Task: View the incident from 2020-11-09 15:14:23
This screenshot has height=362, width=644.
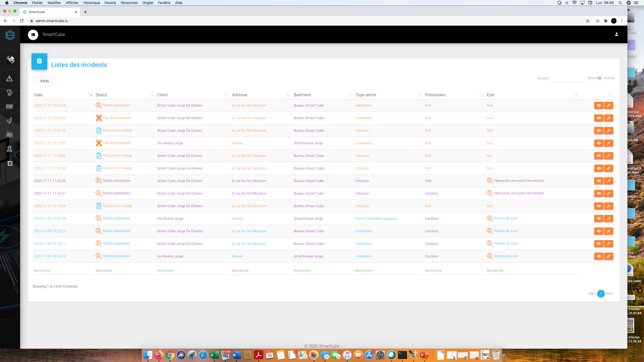Action: click(x=599, y=256)
